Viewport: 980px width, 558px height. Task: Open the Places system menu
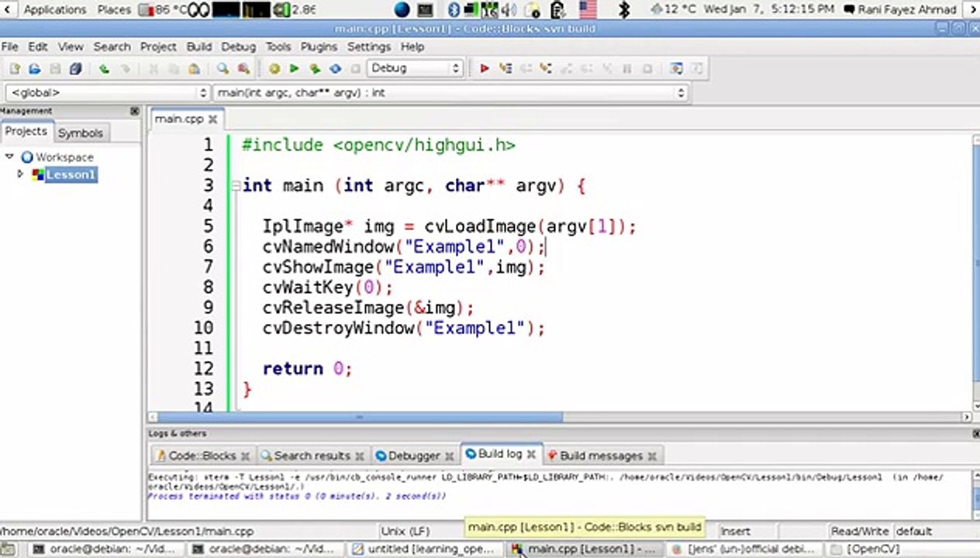114,9
